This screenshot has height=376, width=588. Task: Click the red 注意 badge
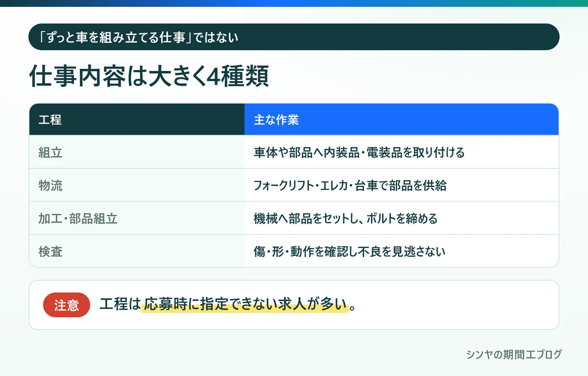[67, 305]
